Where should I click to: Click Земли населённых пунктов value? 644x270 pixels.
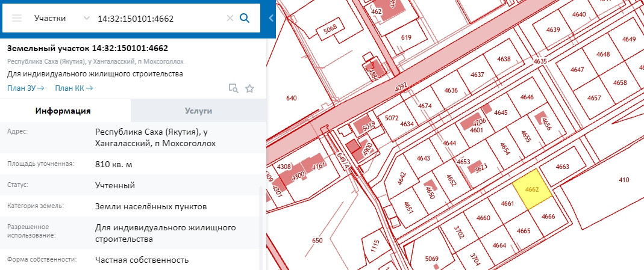pyautogui.click(x=151, y=206)
